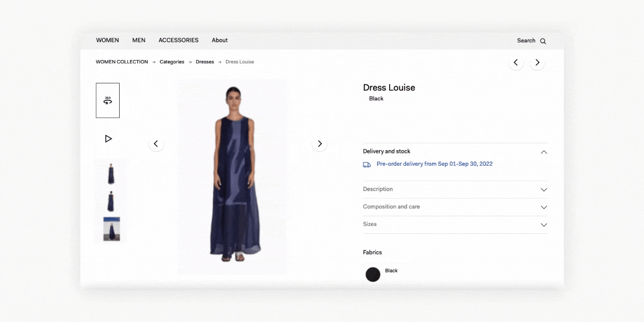The image size is (644, 322).
Task: Expand the Sizes section
Action: [544, 225]
